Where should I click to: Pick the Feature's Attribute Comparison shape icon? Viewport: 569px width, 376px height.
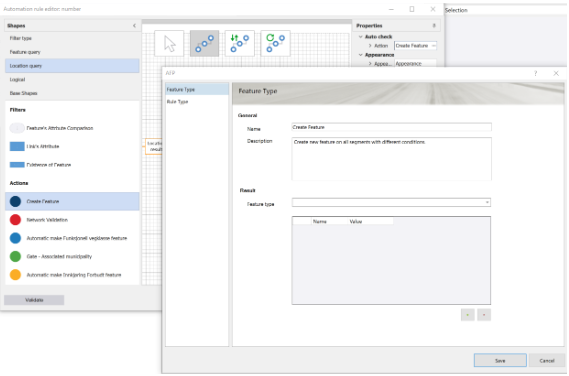(x=17, y=128)
